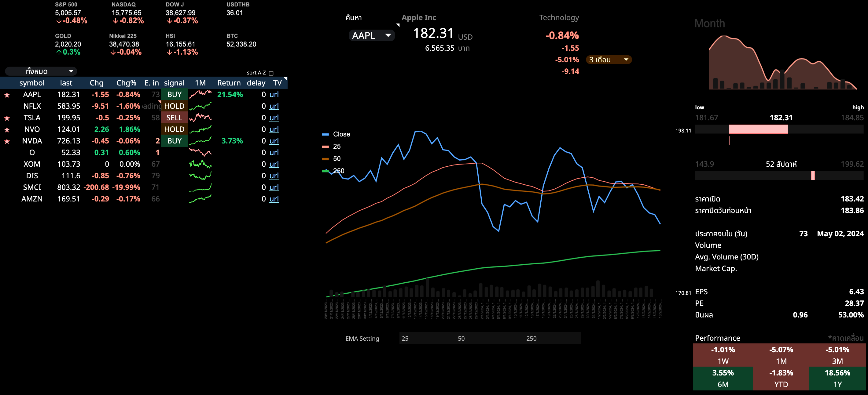Click the BUY signal for NVDA
Viewport: 868px width, 395px height.
tap(174, 141)
